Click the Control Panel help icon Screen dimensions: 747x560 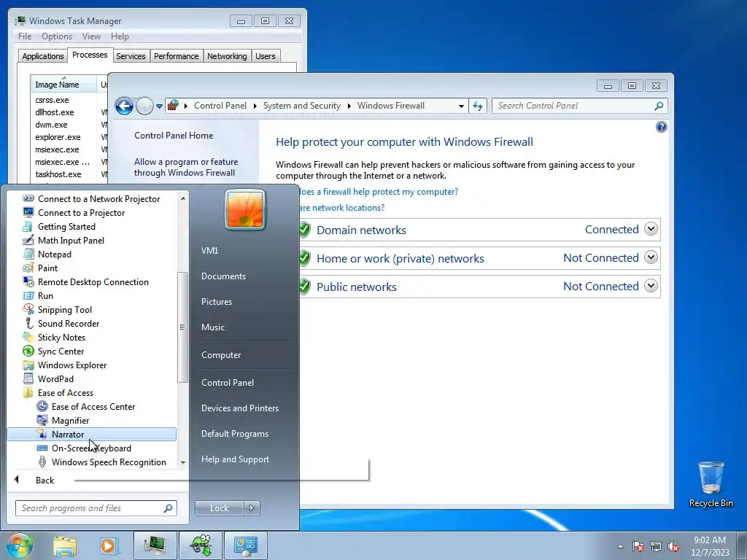[661, 127]
